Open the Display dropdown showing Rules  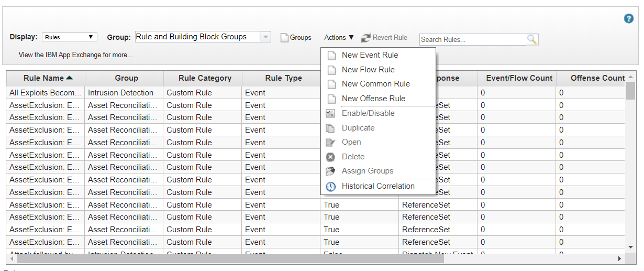click(69, 37)
